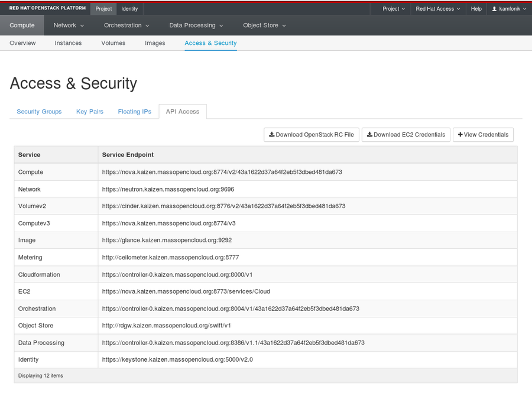Click Download EC2 Credentials button
Screen dimensions: 532x399
click(406, 135)
